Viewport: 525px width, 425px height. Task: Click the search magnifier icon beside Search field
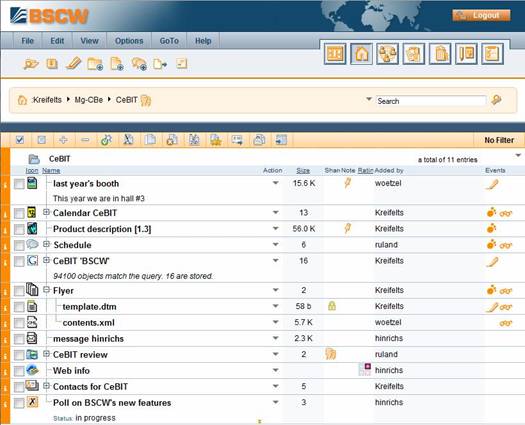[496, 100]
